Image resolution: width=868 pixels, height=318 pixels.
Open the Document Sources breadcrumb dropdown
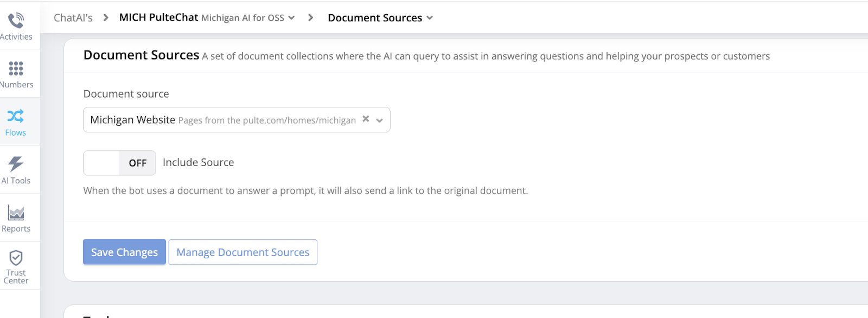tap(430, 18)
